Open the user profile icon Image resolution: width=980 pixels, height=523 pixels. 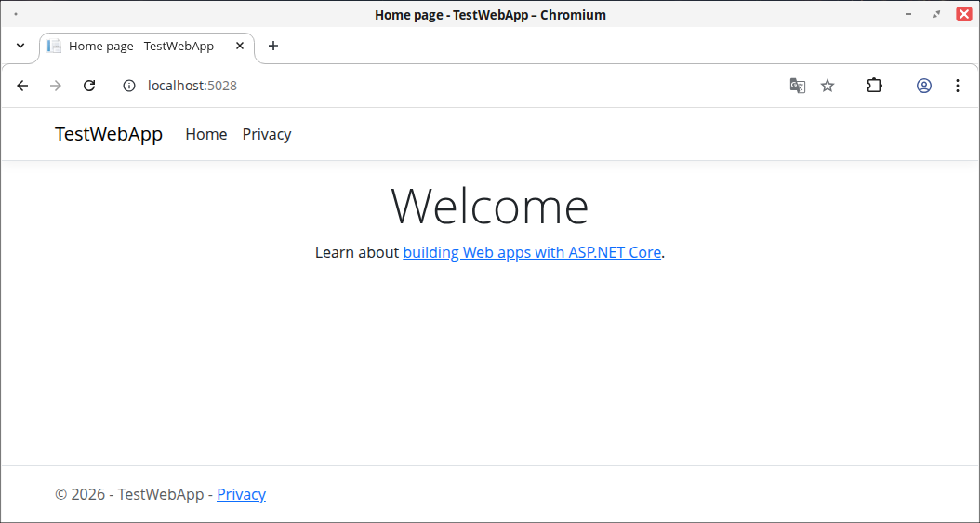click(x=924, y=86)
